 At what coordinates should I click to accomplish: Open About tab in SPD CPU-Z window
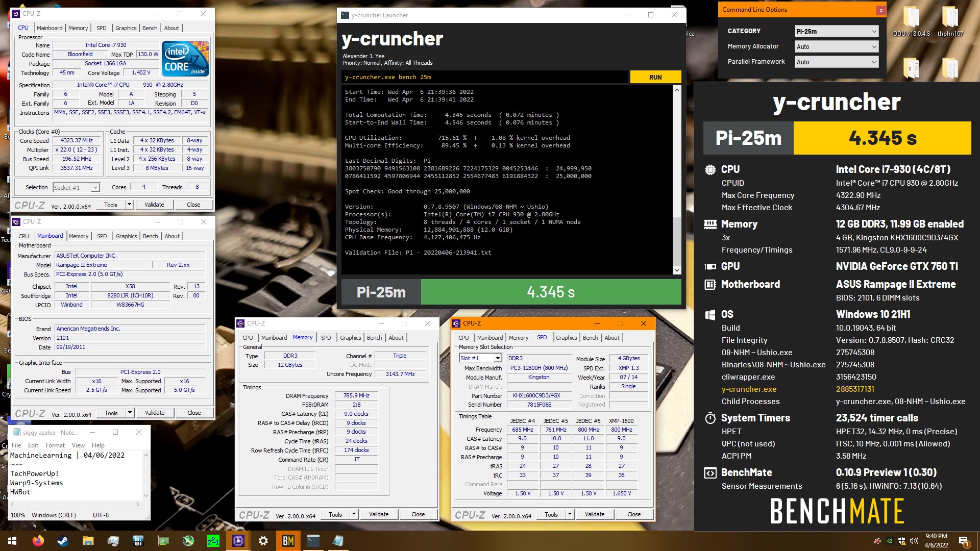[612, 338]
